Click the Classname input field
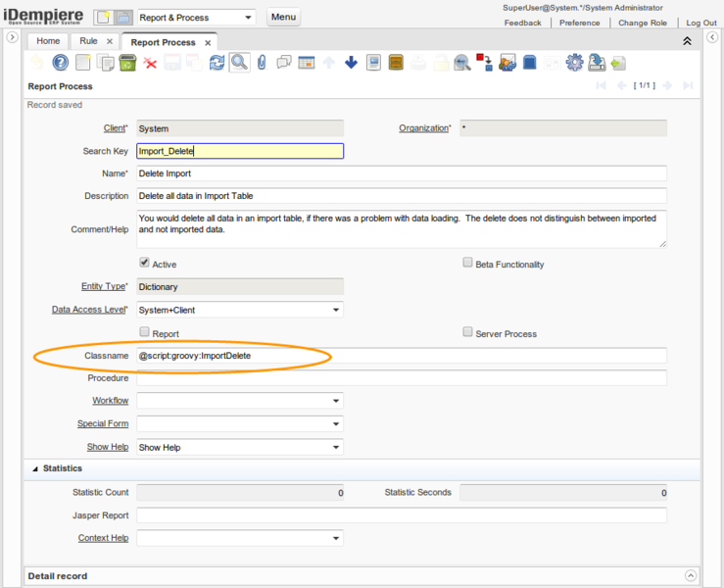Image resolution: width=724 pixels, height=588 pixels. point(402,356)
